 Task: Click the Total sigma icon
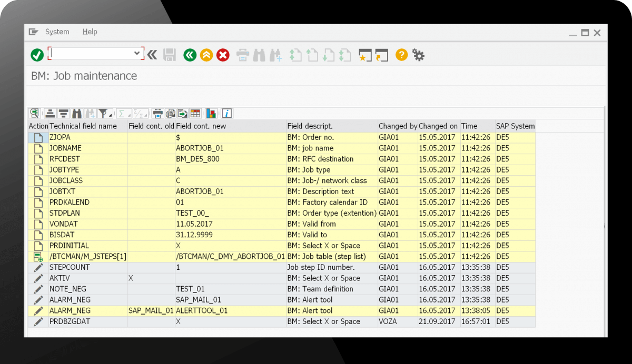123,113
